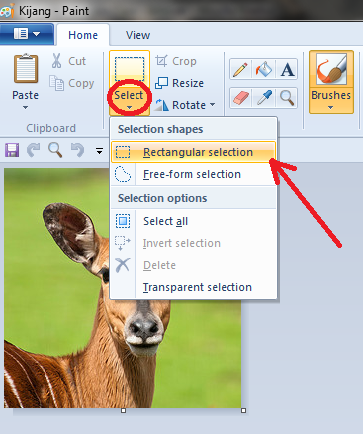Screen dimensions: 363x434
Task: Select the Text tool
Action: click(287, 69)
